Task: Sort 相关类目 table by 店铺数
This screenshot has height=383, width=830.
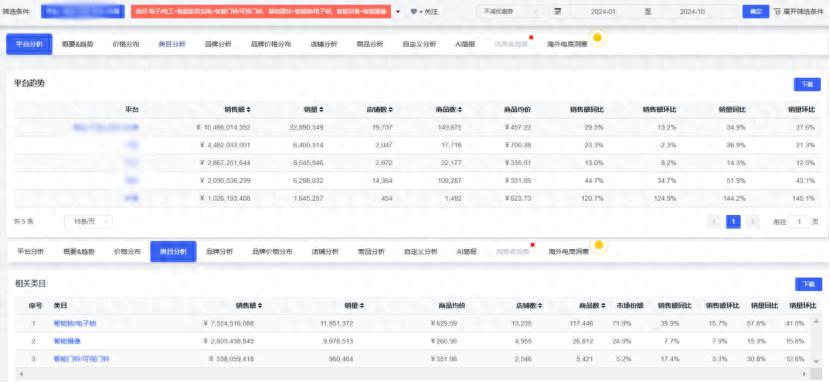Action: tap(541, 306)
